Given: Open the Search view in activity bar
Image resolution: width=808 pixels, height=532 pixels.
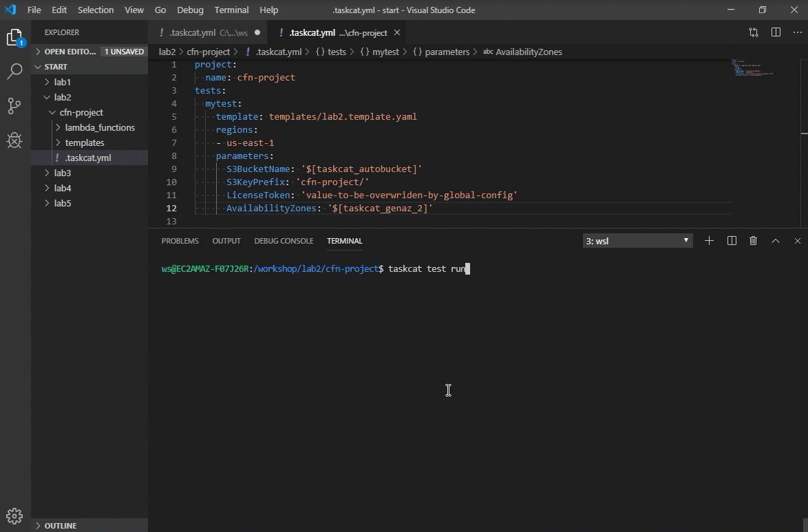Looking at the screenshot, I should point(15,71).
